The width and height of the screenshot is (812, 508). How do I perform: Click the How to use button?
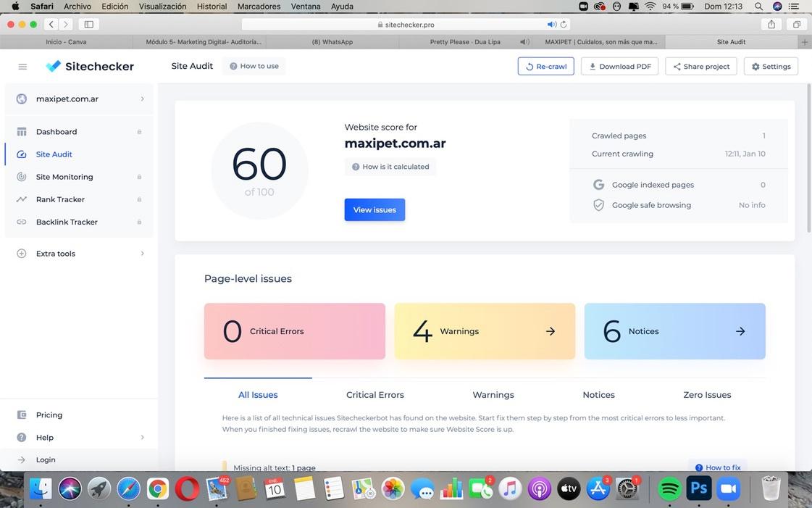tap(254, 66)
